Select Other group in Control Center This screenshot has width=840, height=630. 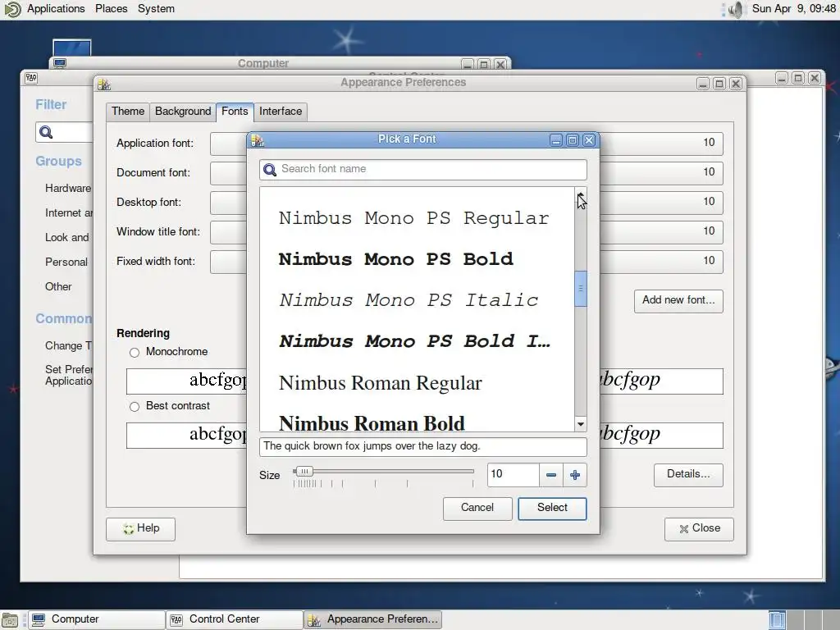point(58,287)
